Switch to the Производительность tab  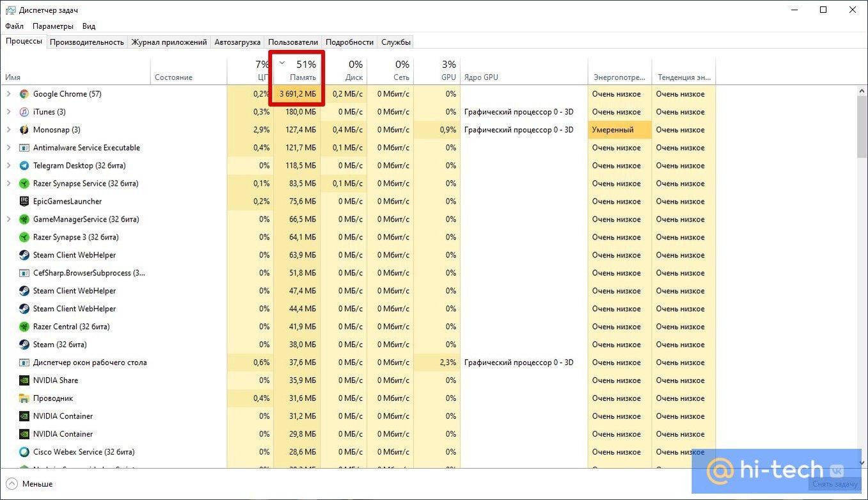click(87, 42)
